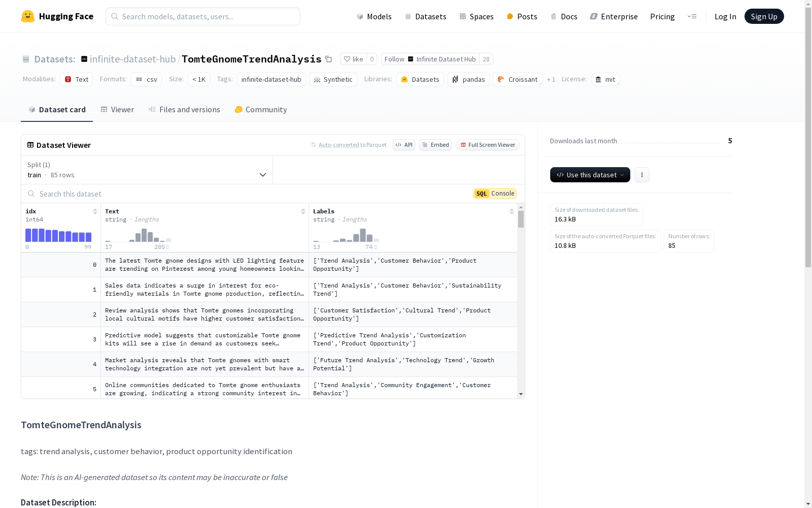Screen dimensions: 812x508
Task: Select row 3 Predictive Trend Analysis labels
Action: click(389, 339)
